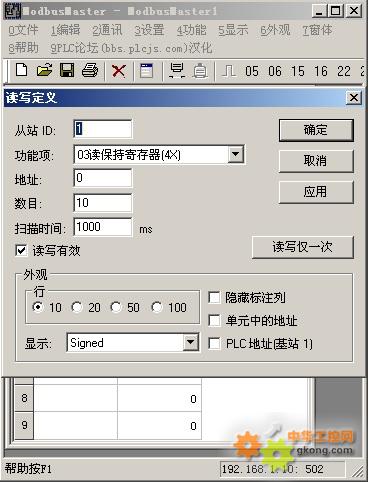Click the value cell of row 8

(x=159, y=398)
